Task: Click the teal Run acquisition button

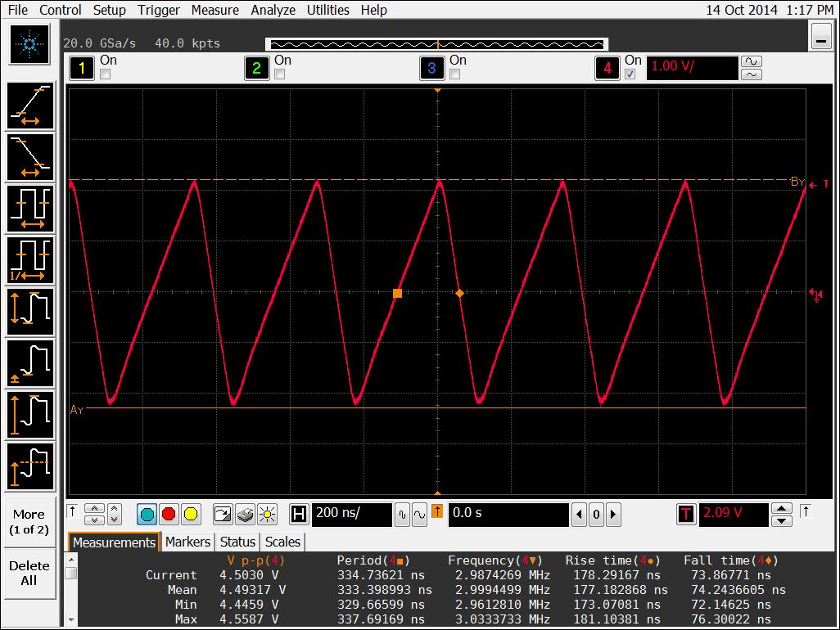Action: pos(147,515)
